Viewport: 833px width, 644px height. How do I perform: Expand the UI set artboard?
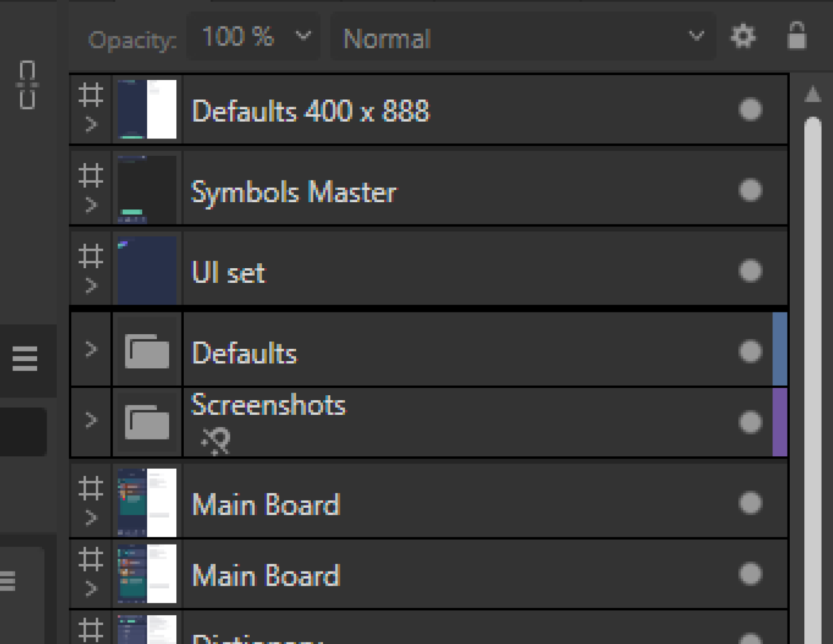click(91, 286)
